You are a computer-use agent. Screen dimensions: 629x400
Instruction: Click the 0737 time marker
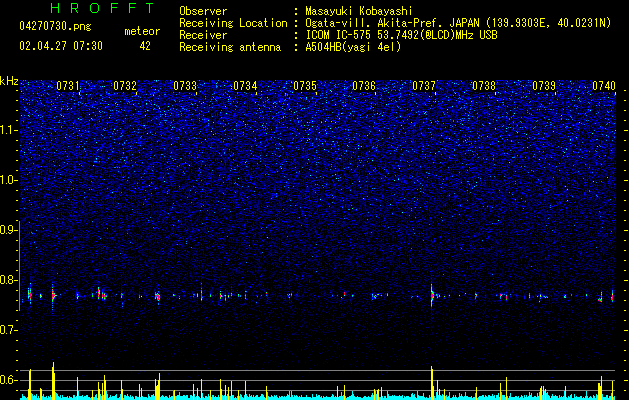(x=424, y=86)
